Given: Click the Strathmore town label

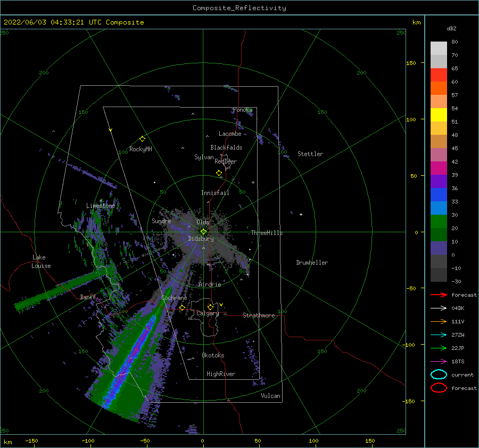Looking at the screenshot, I should point(259,315).
